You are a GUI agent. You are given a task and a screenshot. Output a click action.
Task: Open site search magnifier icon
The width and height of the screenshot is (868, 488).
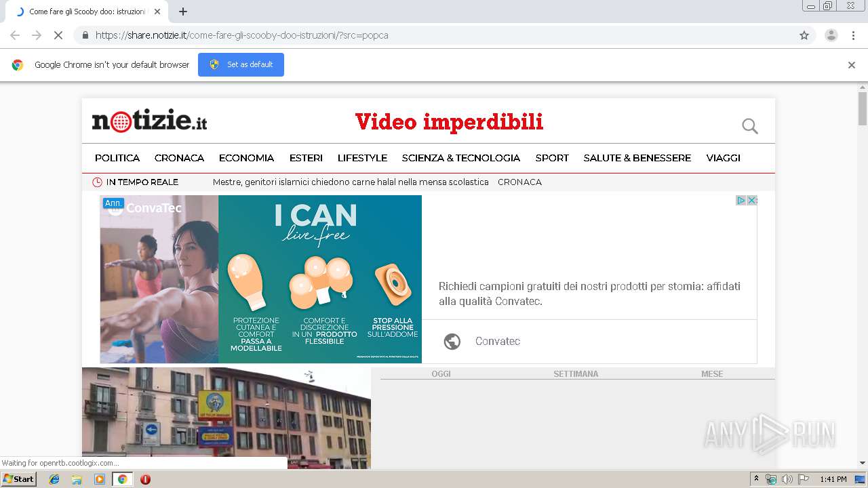pos(749,125)
